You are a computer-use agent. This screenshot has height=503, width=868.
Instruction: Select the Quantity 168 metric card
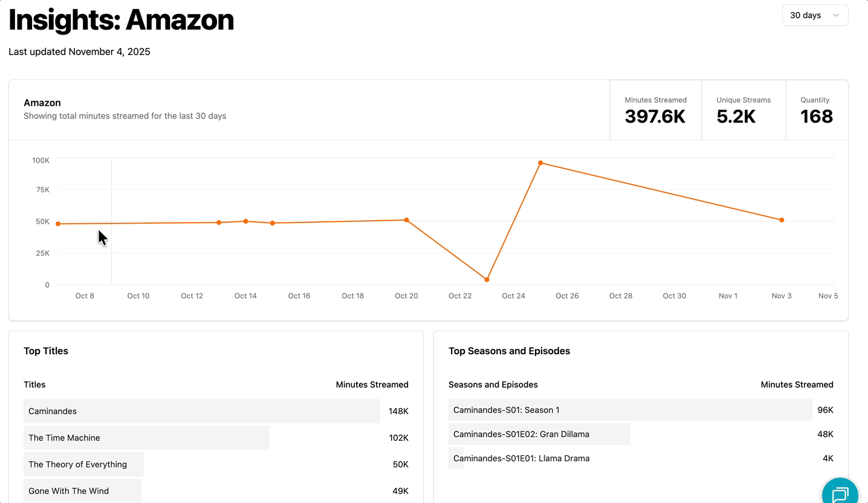[815, 109]
